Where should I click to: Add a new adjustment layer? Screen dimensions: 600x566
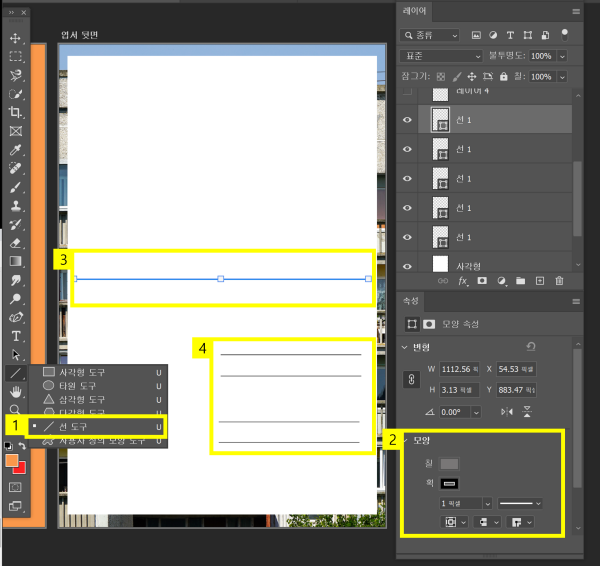tap(501, 281)
